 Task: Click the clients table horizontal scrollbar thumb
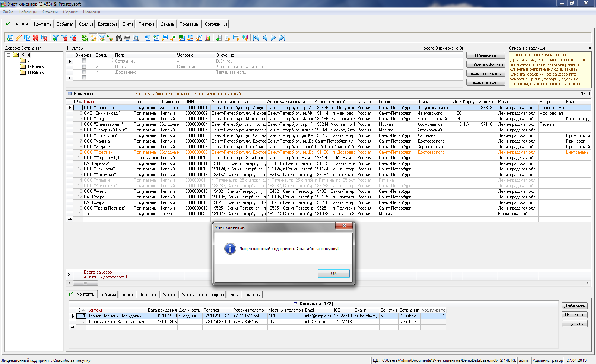pos(85,283)
